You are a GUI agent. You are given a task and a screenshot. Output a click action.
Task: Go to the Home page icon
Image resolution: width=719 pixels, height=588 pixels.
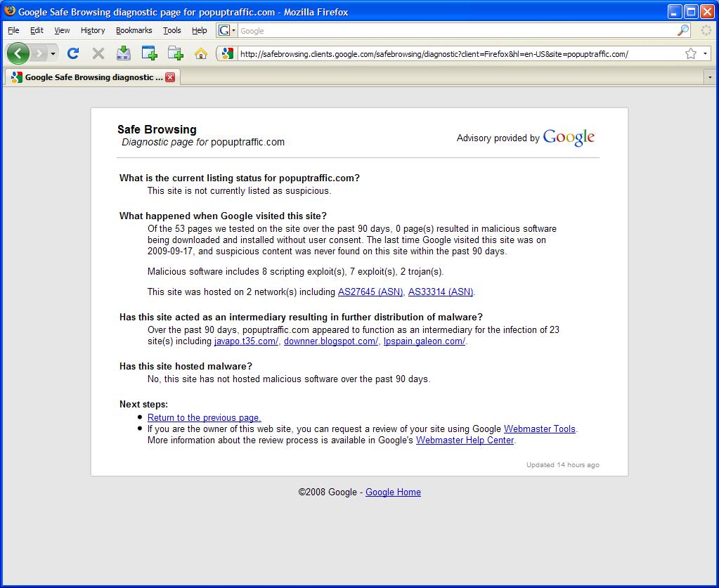pyautogui.click(x=200, y=53)
